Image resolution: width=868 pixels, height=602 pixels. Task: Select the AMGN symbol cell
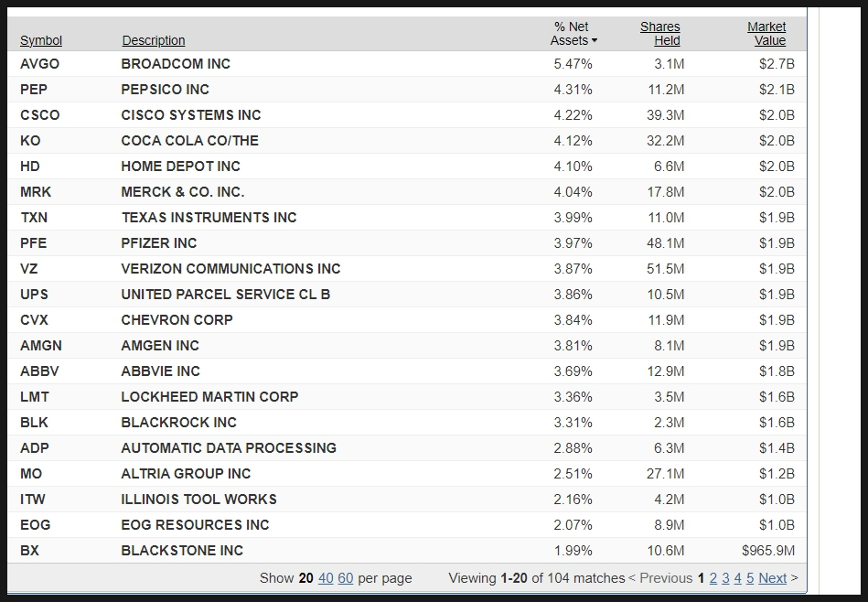[41, 346]
